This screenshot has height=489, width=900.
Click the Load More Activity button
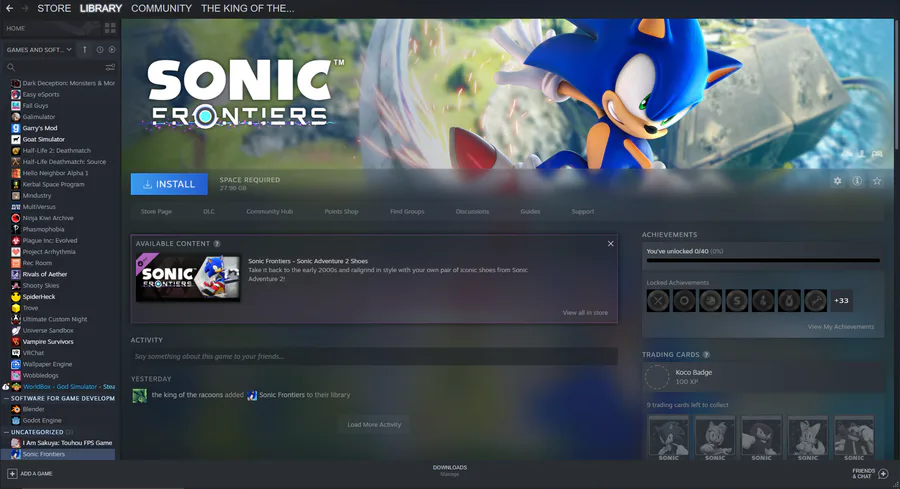pos(374,425)
